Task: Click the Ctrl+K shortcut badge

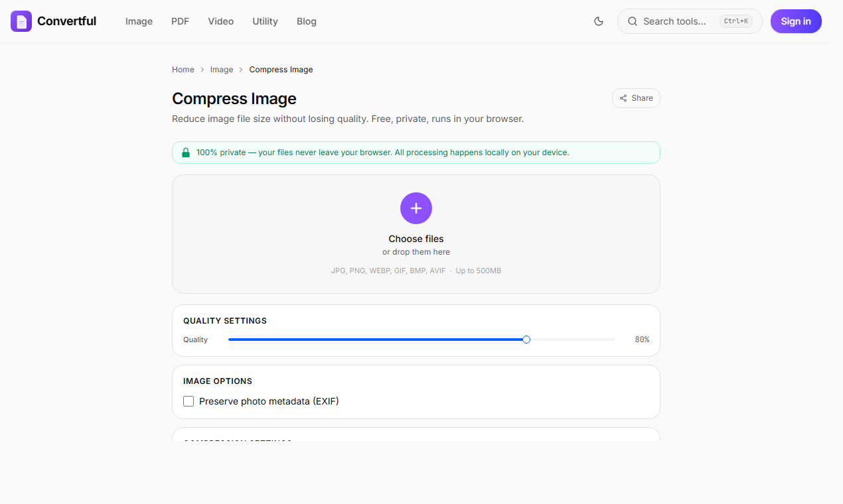Action: (x=735, y=21)
